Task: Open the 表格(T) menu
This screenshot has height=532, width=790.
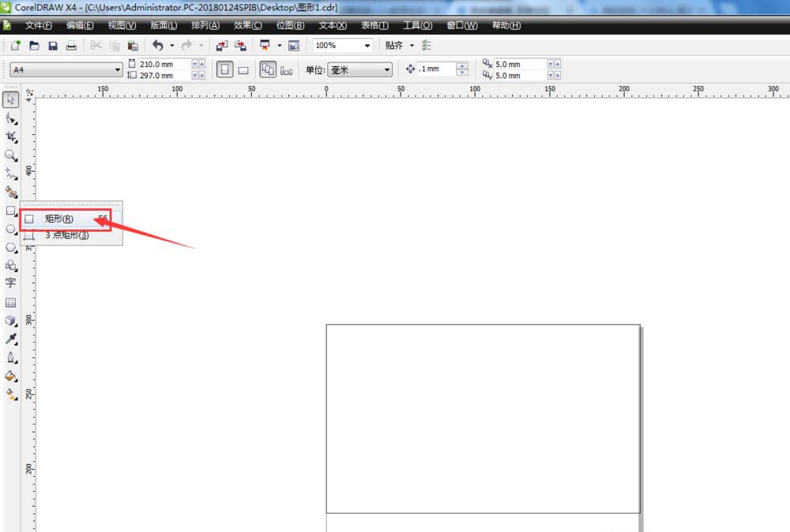Action: tap(374, 25)
